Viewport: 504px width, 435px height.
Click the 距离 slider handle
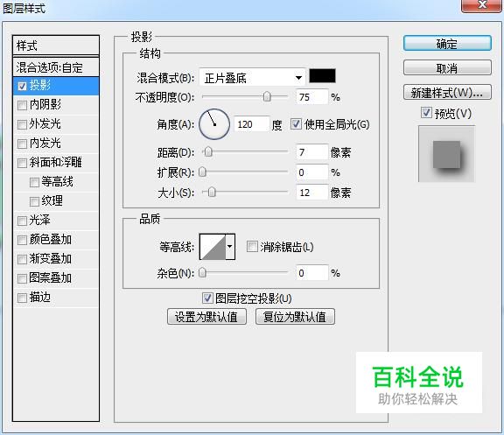[x=208, y=151]
